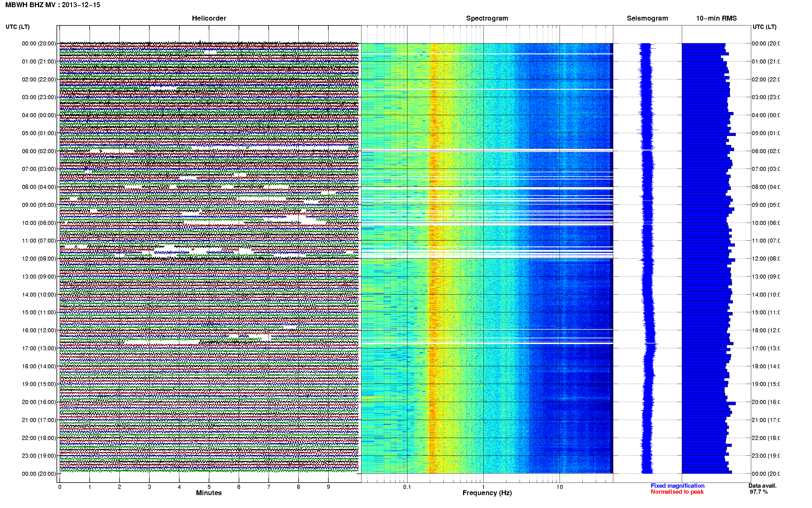Click the left '23:00 (19:00)' time label
This screenshot has width=812, height=508.
(x=39, y=456)
